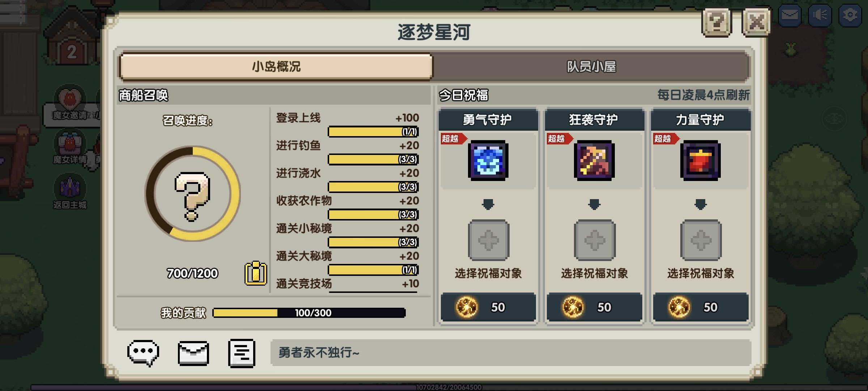Close the 逐梦星河 panel
The height and width of the screenshot is (391, 868).
(756, 22)
